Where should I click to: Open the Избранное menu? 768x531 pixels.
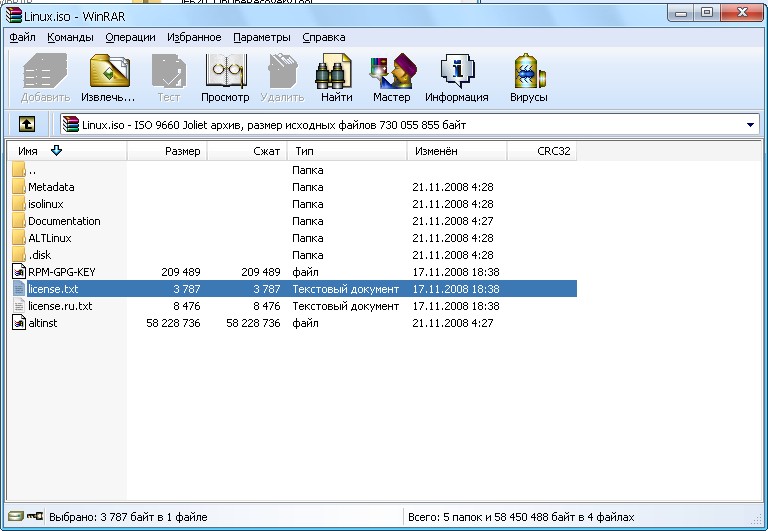[195, 37]
